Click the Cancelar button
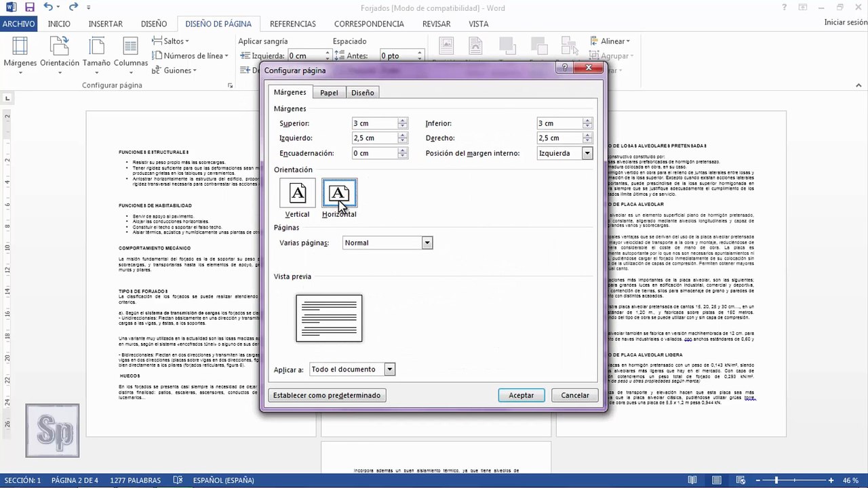Screen dimensions: 868x488 (x=575, y=395)
